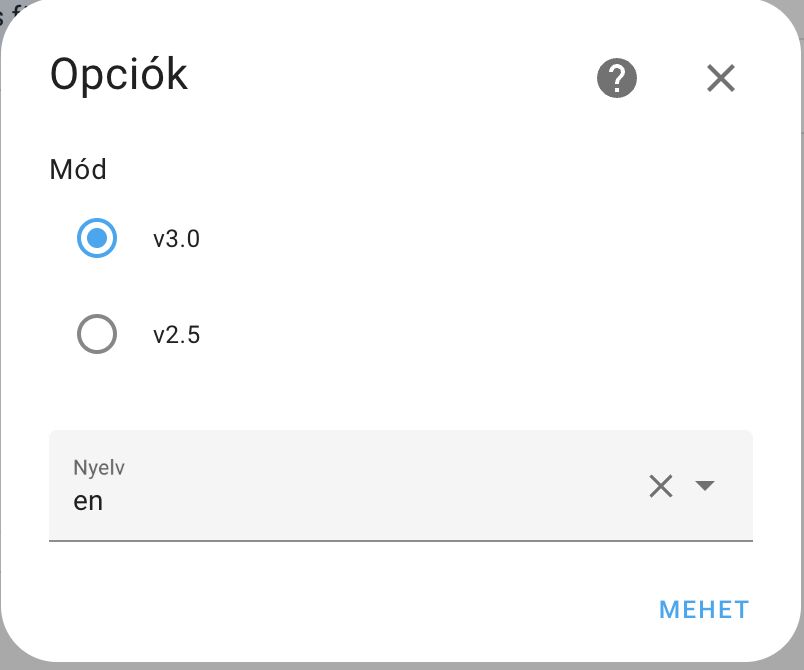Screen dimensions: 804x670
Task: Open the help question mark icon
Action: tap(617, 78)
